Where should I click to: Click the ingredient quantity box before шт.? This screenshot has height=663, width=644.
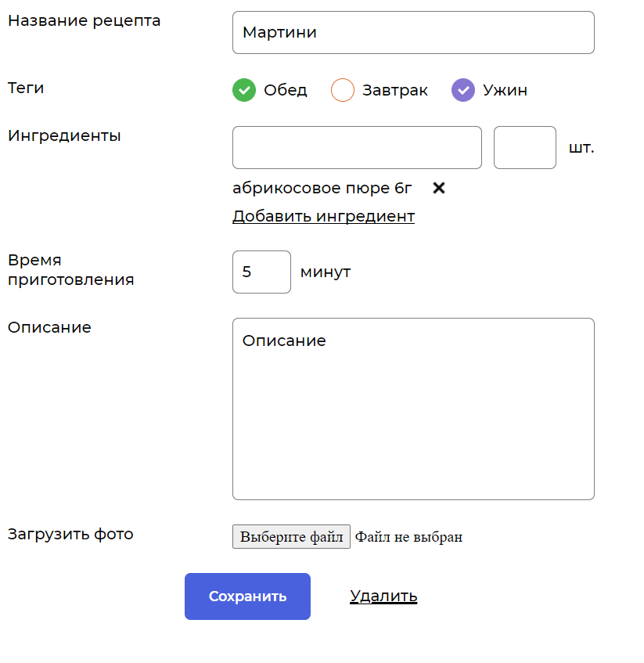point(524,147)
